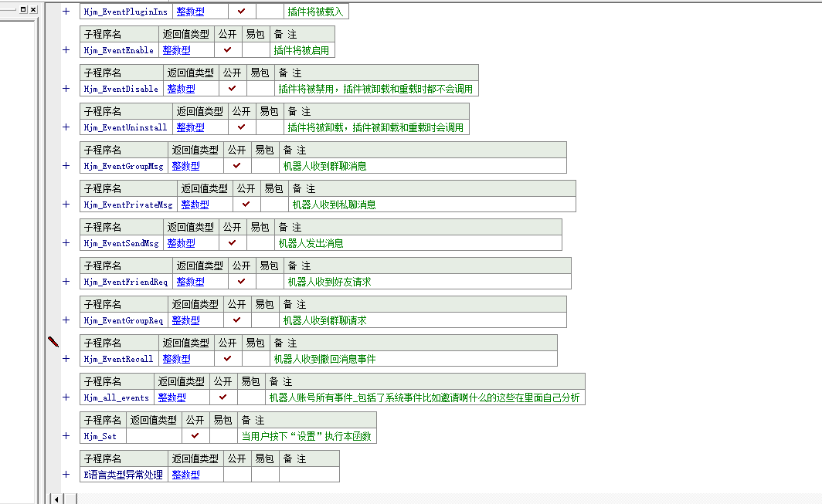
Task: Expand the E语言类型异常处理 subroutine
Action: click(x=66, y=475)
